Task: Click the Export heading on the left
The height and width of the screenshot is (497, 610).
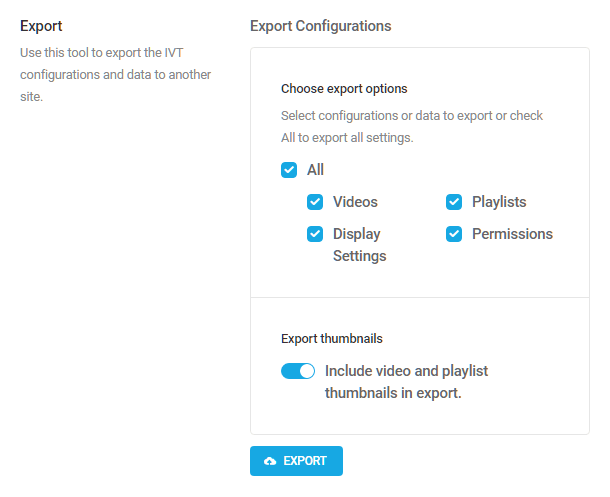Action: coord(41,26)
